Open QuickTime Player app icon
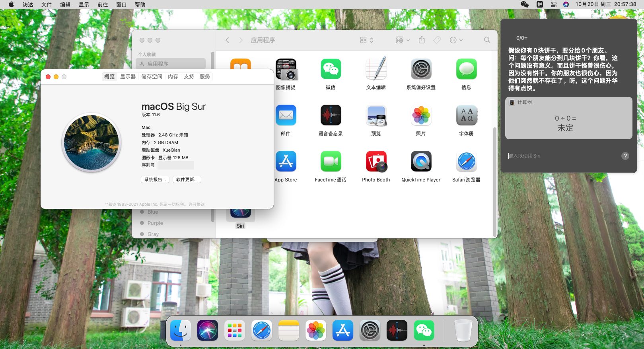This screenshot has height=349, width=644. [x=421, y=162]
